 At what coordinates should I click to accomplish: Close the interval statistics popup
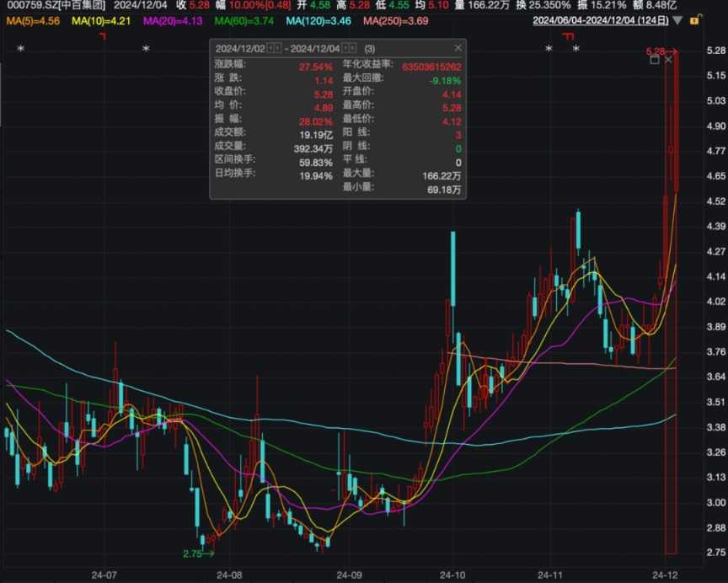tap(458, 49)
